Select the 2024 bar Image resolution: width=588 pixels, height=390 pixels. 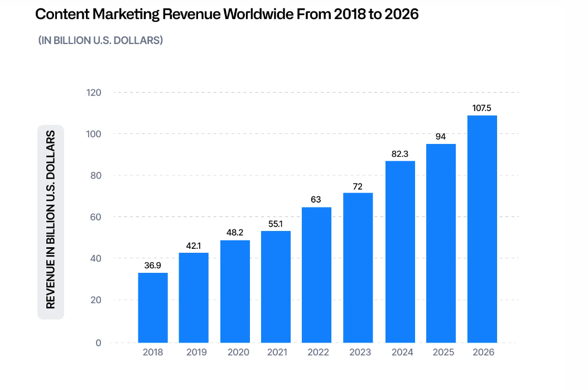[x=400, y=252]
